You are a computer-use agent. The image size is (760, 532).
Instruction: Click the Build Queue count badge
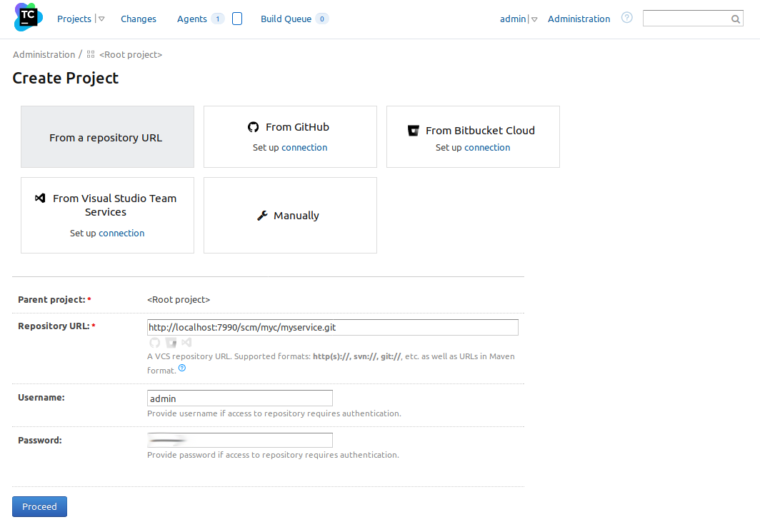322,19
